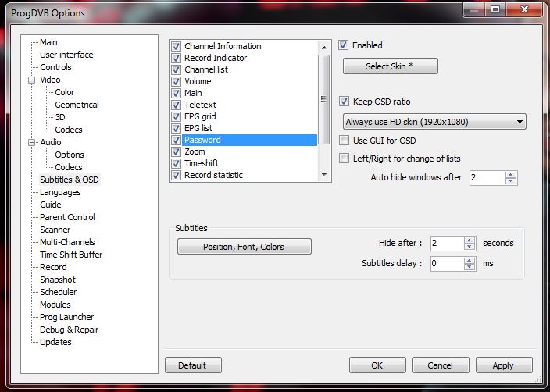Toggle the Main checkbox in OSD list

(176, 93)
